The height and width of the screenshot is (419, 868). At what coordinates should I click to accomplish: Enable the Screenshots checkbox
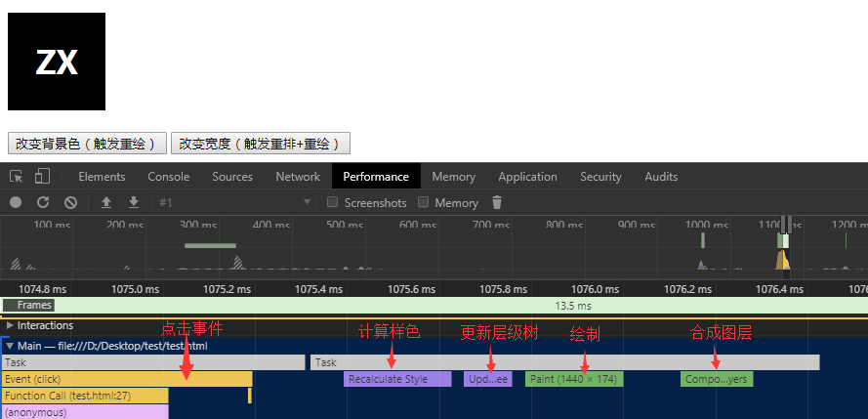(332, 202)
